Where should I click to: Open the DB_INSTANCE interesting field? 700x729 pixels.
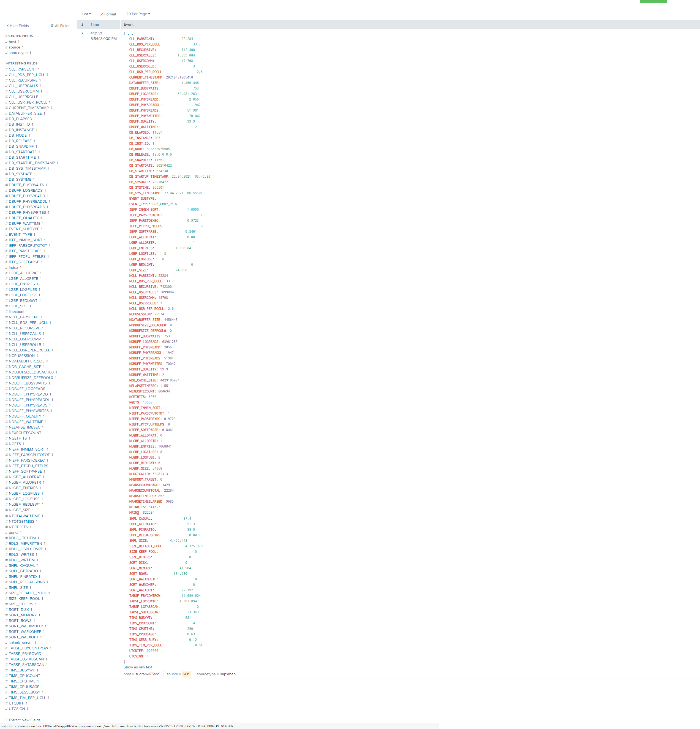pyautogui.click(x=21, y=130)
